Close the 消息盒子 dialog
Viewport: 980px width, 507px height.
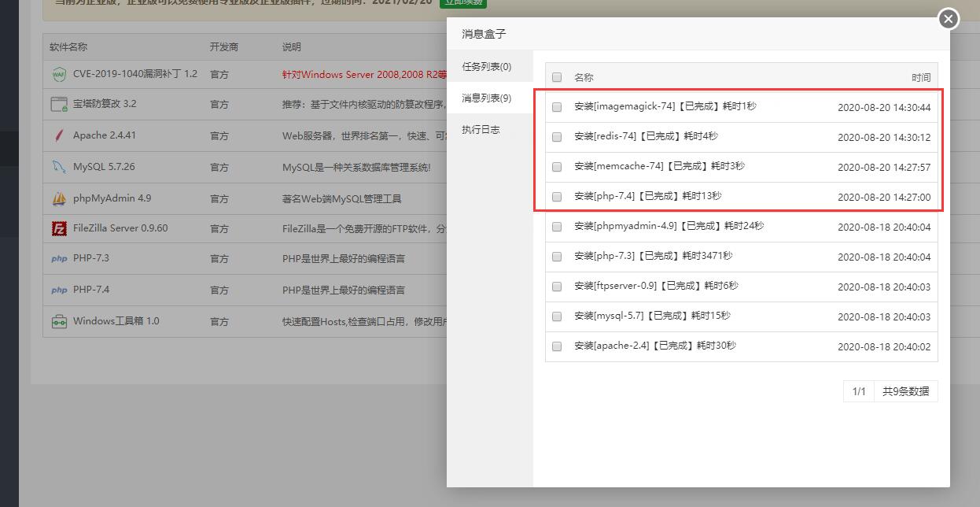coord(949,19)
